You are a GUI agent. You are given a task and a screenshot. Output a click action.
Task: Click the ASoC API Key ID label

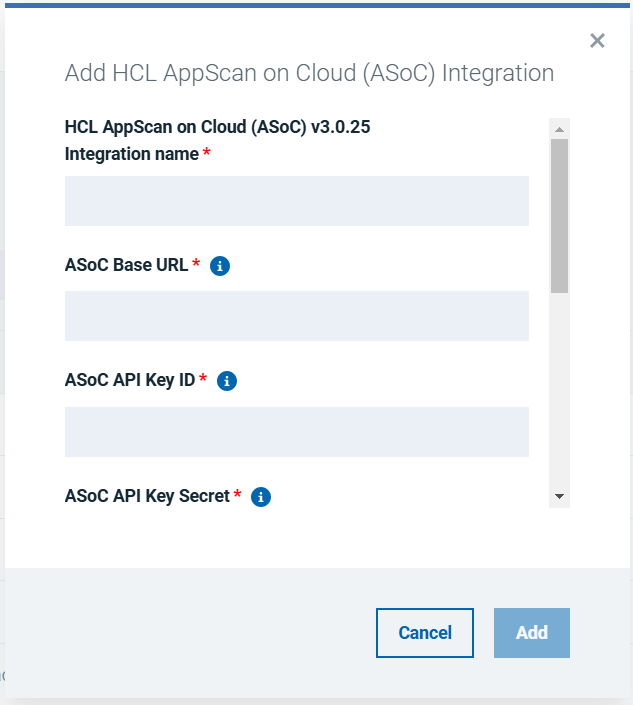coord(129,380)
